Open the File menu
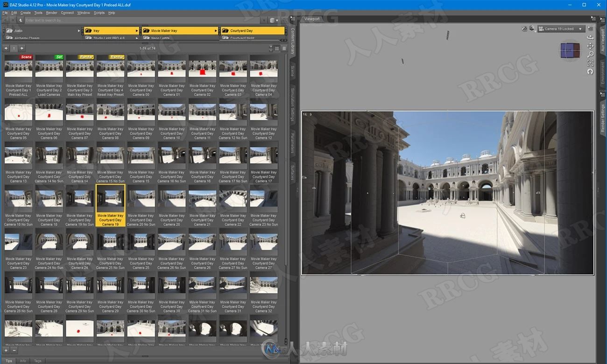The width and height of the screenshot is (607, 364). pyautogui.click(x=5, y=13)
